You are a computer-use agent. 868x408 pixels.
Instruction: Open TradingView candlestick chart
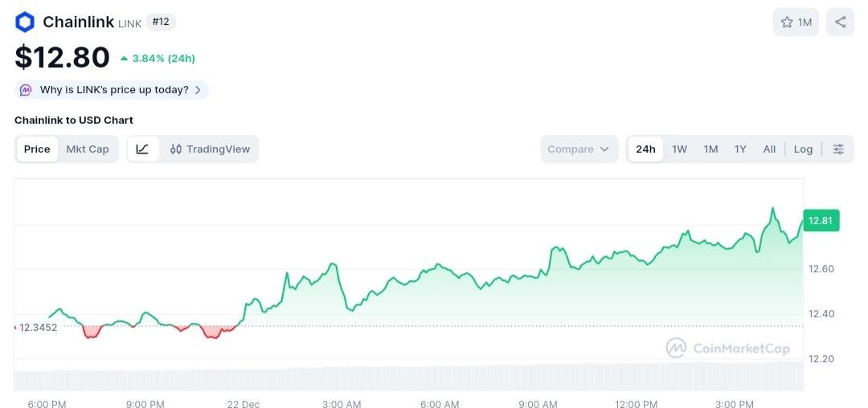pyautogui.click(x=210, y=149)
